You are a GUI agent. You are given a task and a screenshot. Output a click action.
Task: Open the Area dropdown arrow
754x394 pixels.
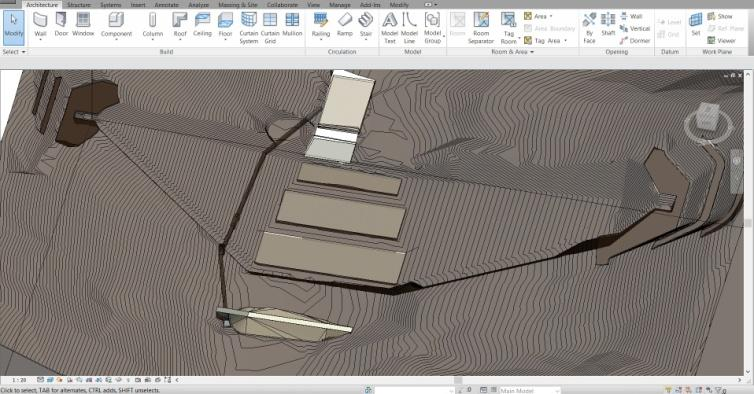551,16
